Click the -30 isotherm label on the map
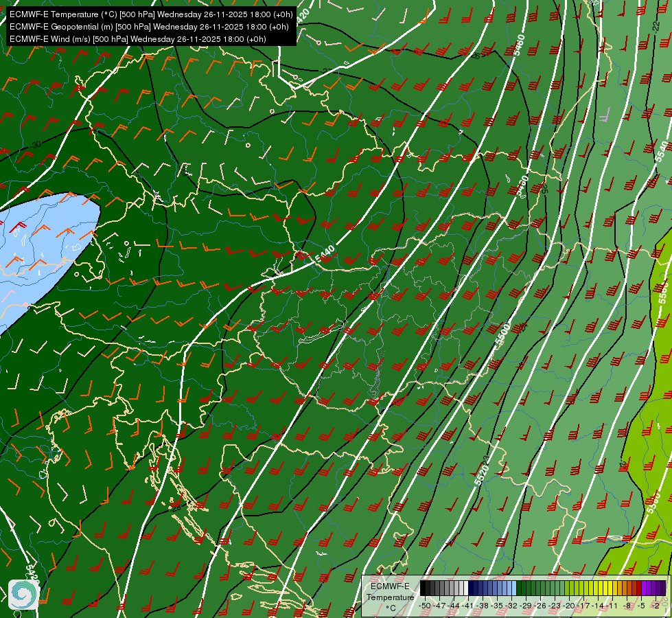This screenshot has height=618, width=672. click(x=36, y=144)
